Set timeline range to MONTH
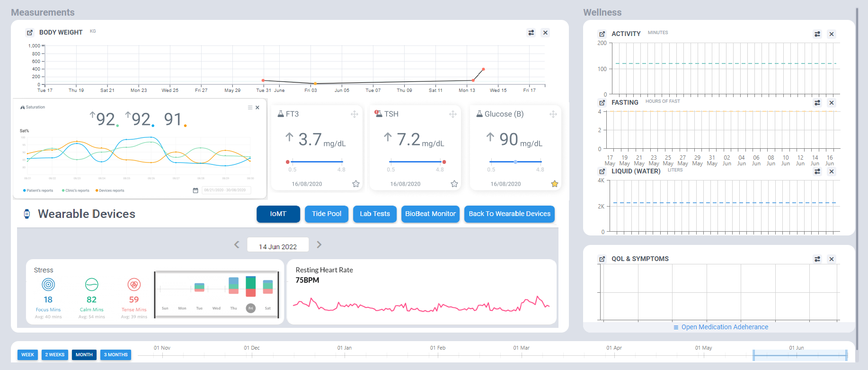 click(84, 355)
